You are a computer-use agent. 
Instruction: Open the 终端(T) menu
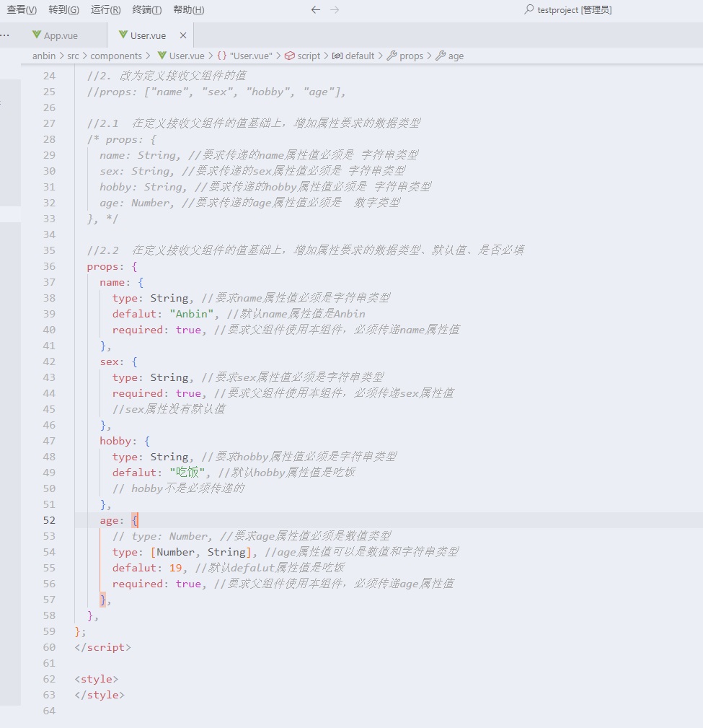coord(146,10)
